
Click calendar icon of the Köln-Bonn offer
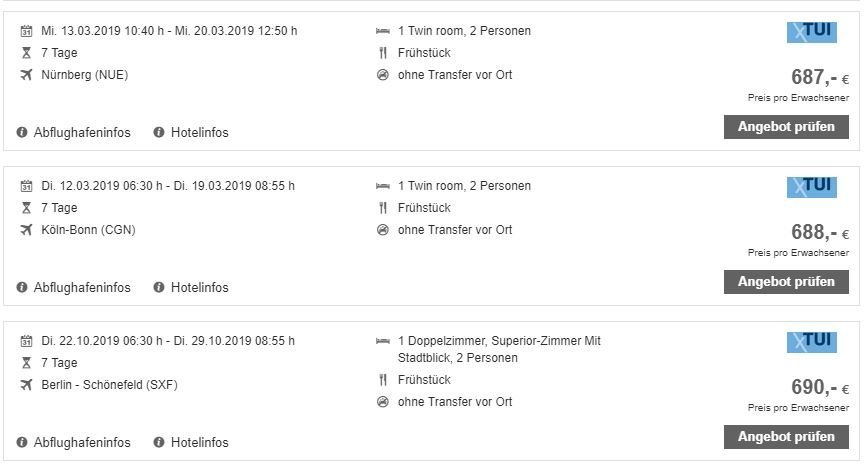[x=26, y=186]
